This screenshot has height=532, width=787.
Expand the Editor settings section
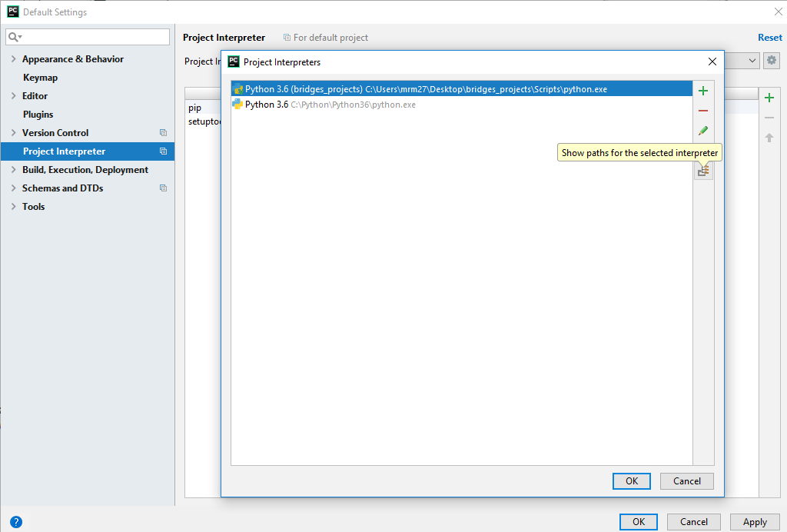(13, 96)
